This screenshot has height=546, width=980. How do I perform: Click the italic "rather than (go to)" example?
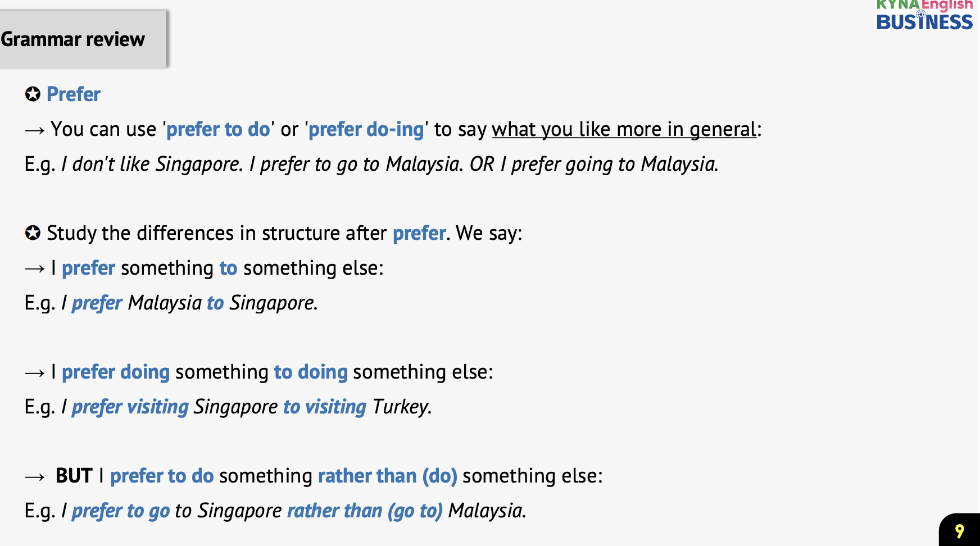365,511
